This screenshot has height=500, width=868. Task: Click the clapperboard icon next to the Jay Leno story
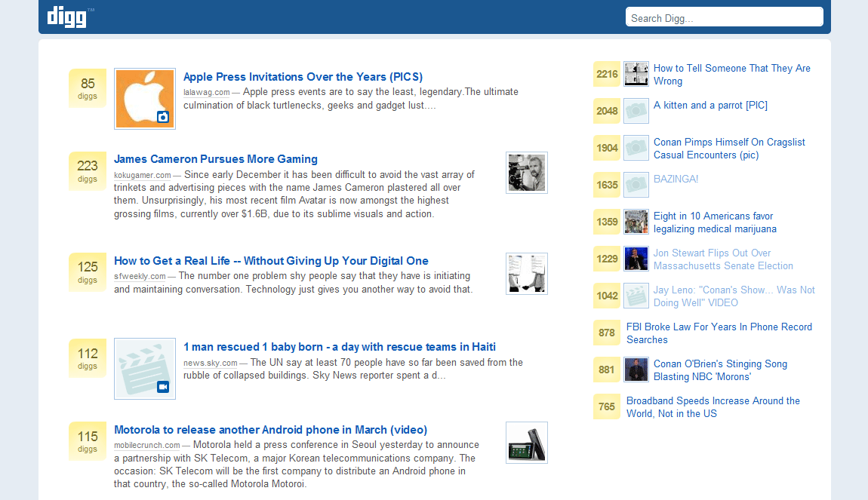click(636, 296)
